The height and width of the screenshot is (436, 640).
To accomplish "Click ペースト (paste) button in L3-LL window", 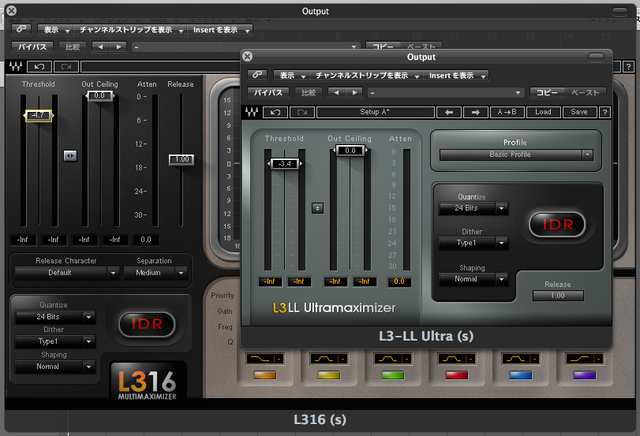I will point(585,93).
